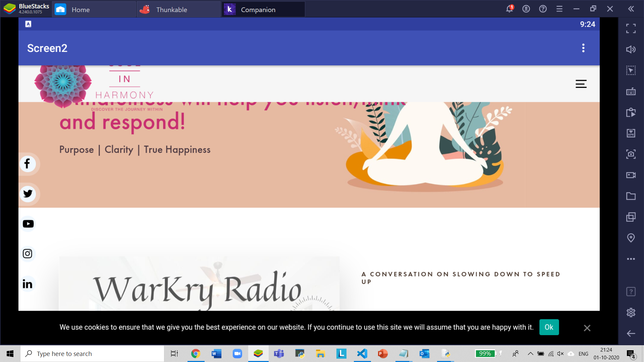Open the BlueStacks hamburger menu
The width and height of the screenshot is (644, 362).
[559, 9]
